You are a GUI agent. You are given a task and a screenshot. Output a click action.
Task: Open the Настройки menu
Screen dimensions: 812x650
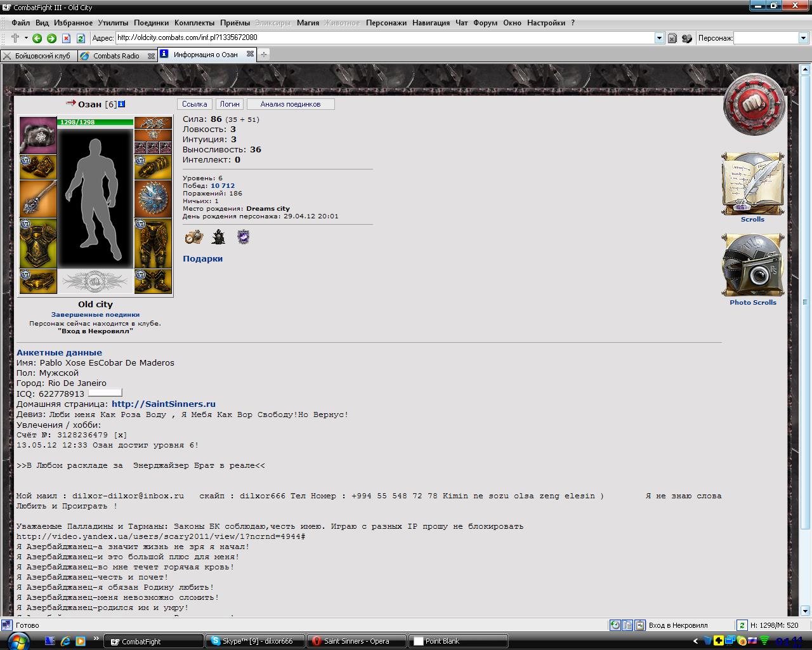[546, 23]
